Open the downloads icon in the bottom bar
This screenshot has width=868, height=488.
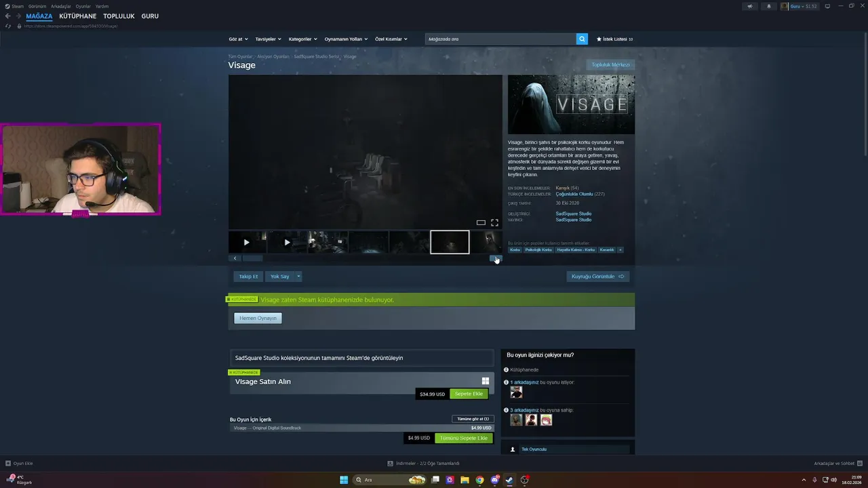tap(390, 464)
